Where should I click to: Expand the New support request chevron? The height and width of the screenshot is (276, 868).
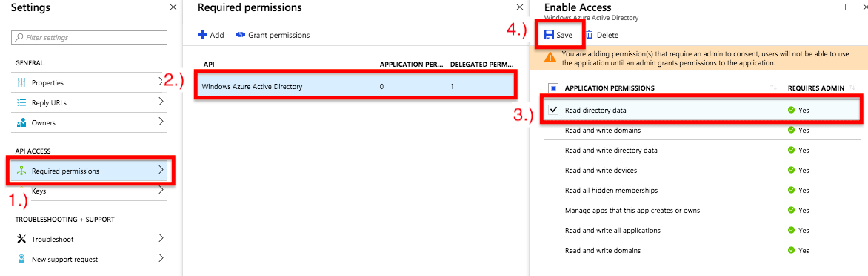161,258
